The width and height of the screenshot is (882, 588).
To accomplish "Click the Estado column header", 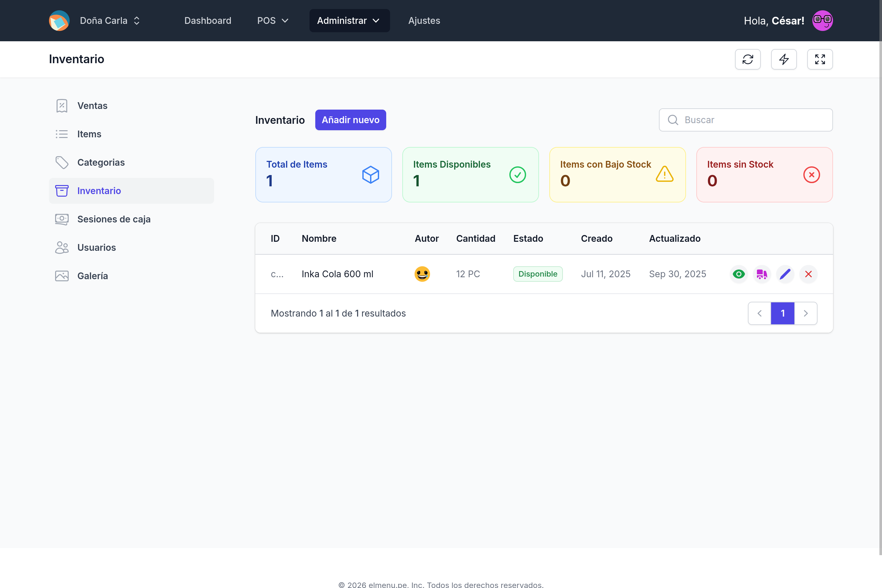I will coord(528,239).
